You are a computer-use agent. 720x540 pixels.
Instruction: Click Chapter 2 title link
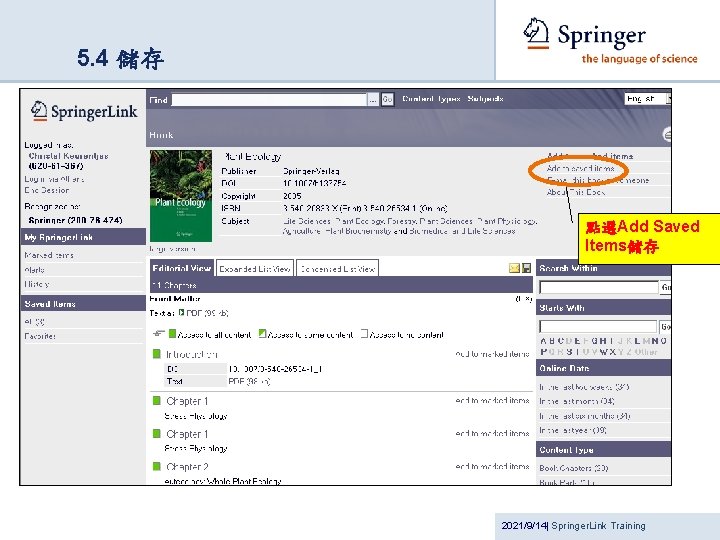187,467
